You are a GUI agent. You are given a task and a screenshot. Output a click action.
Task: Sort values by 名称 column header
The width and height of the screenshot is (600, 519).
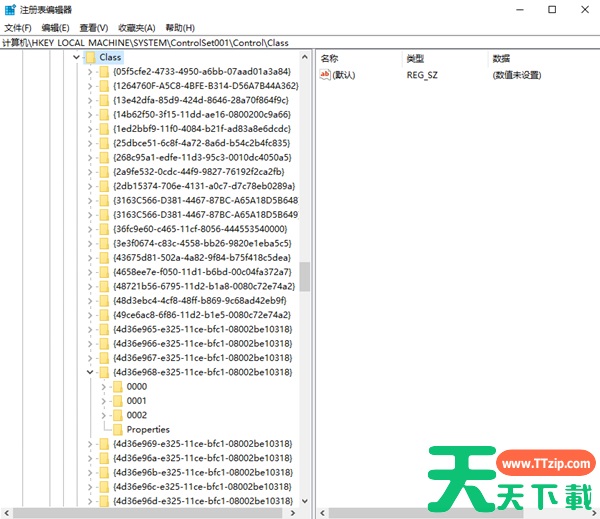pos(330,59)
